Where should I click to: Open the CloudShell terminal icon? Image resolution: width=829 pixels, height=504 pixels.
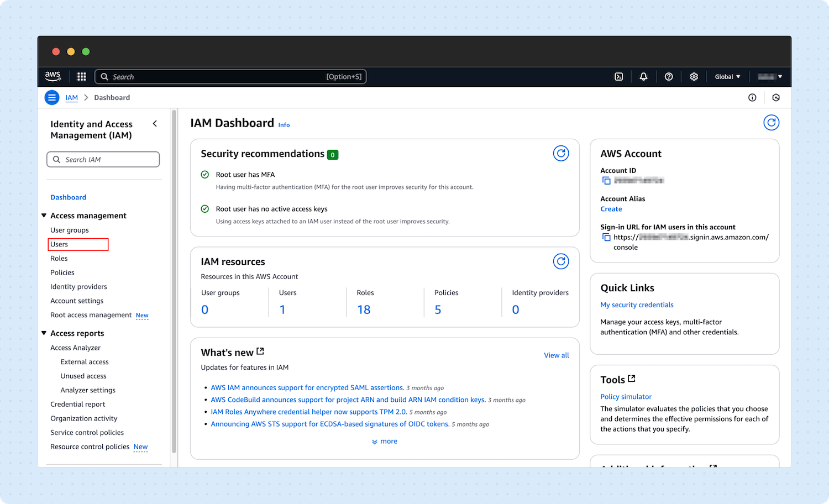pos(619,77)
